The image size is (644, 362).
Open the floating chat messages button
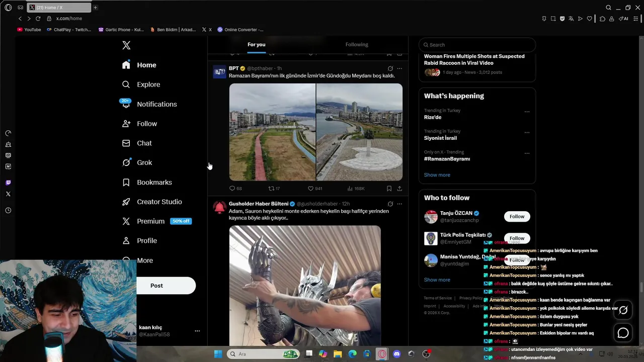[623, 333]
